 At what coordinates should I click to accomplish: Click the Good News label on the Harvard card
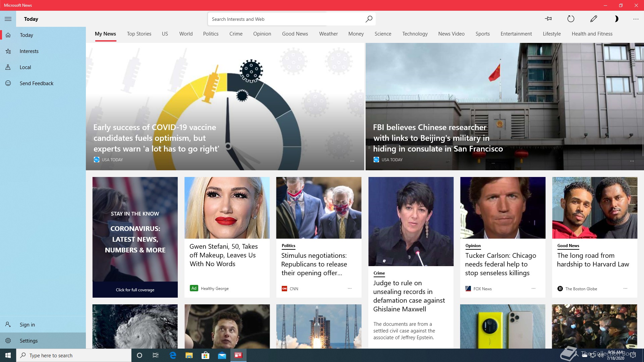[x=568, y=246]
